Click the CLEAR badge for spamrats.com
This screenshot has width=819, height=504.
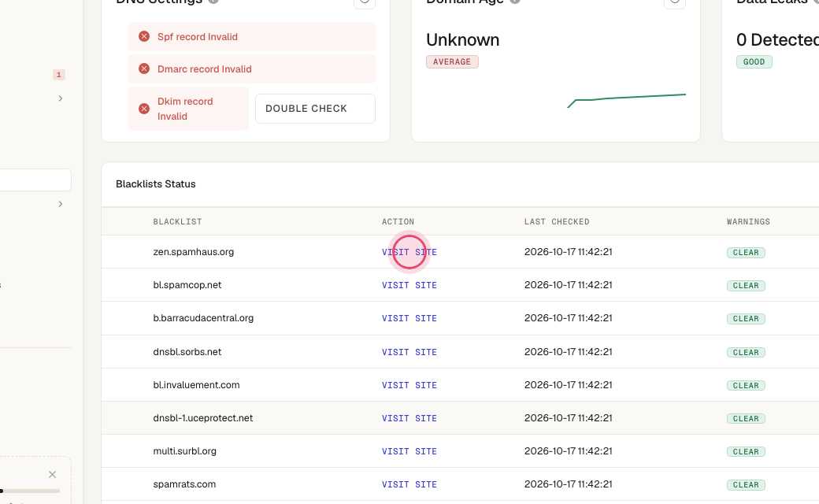[x=746, y=484]
